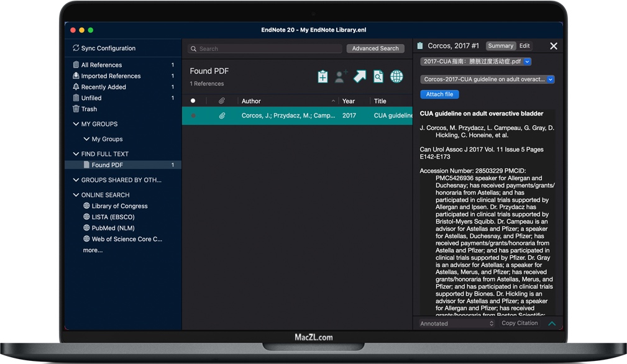Click the Share Library person icon
Screen dimensions: 627x364
click(341, 76)
